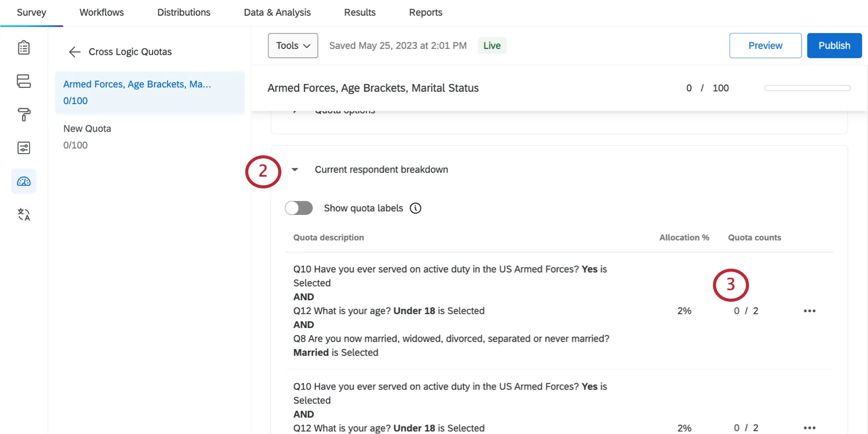This screenshot has width=868, height=434.
Task: Expand the Quota options section
Action: click(x=295, y=110)
